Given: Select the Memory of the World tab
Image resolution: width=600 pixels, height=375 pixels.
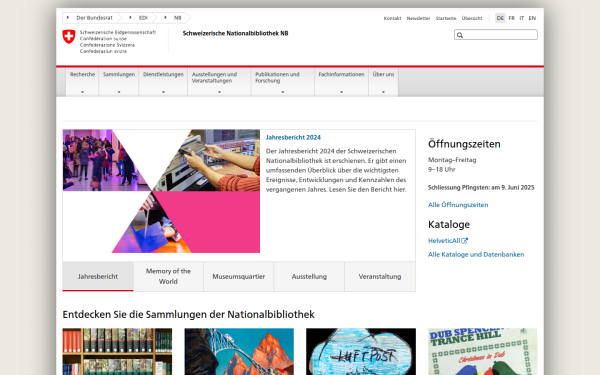Looking at the screenshot, I should point(168,276).
